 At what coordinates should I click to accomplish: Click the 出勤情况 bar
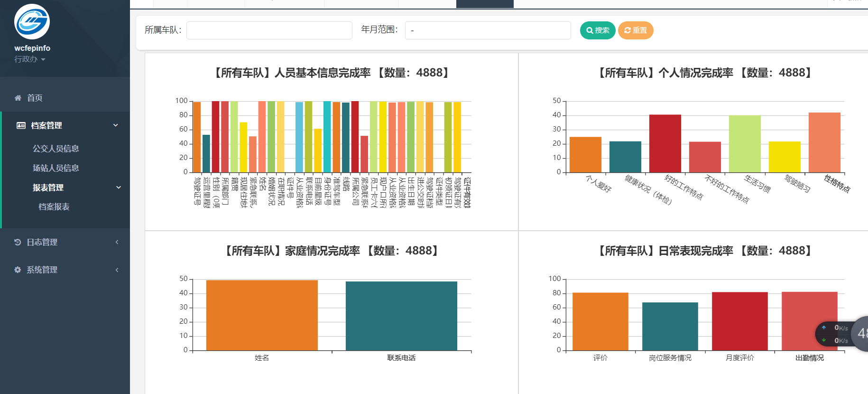click(810, 321)
